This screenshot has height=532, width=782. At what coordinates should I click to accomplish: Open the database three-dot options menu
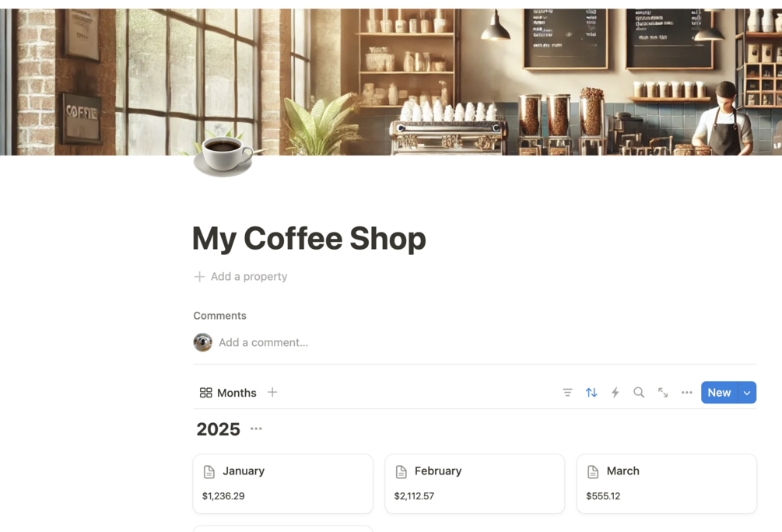(x=687, y=393)
